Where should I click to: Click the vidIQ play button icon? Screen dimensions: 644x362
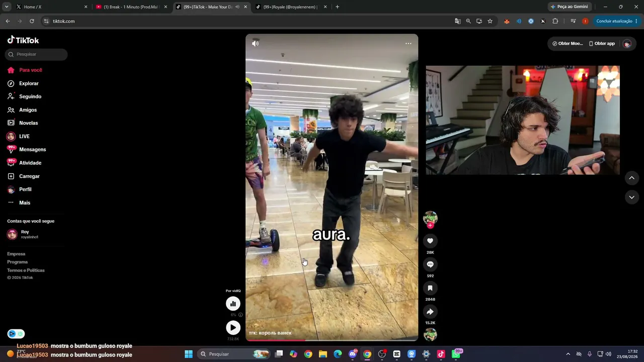click(233, 328)
